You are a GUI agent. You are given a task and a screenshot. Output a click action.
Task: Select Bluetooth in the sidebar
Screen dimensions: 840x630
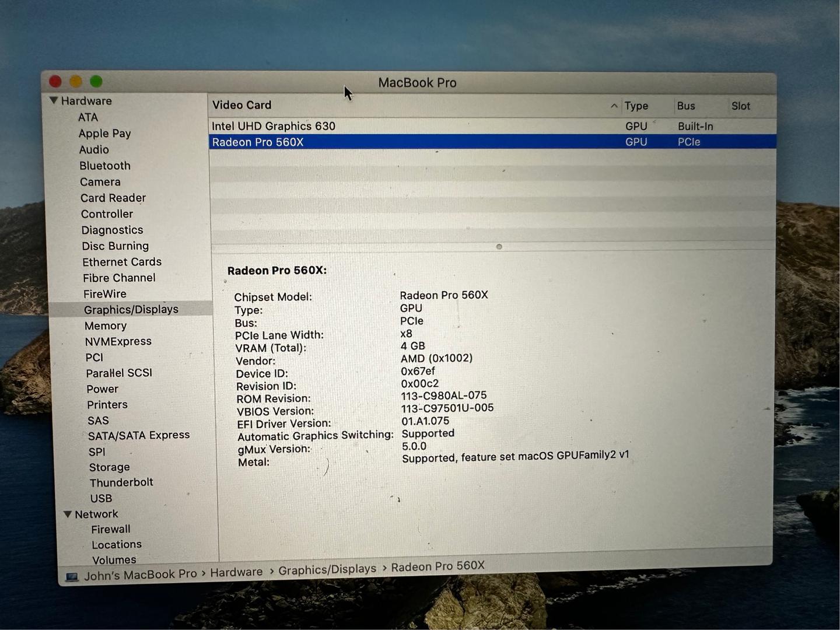tap(105, 166)
